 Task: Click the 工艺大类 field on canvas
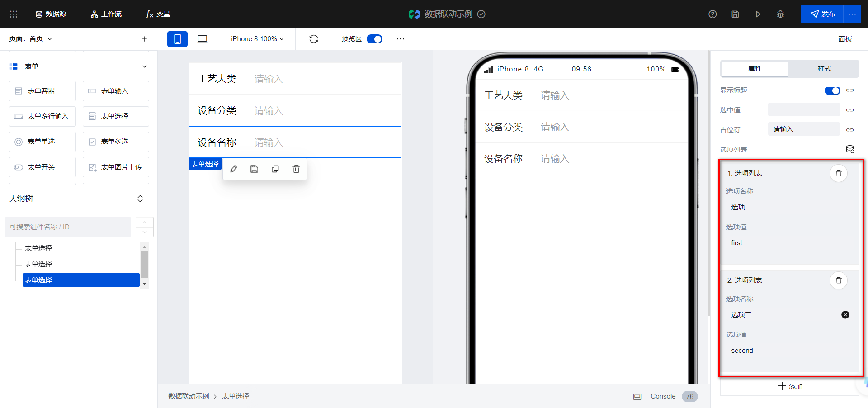(295, 79)
